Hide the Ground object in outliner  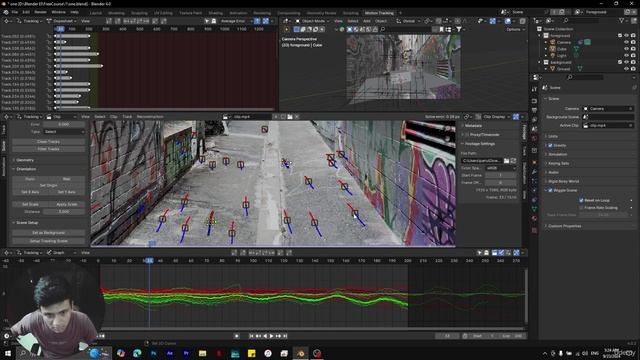(627, 69)
